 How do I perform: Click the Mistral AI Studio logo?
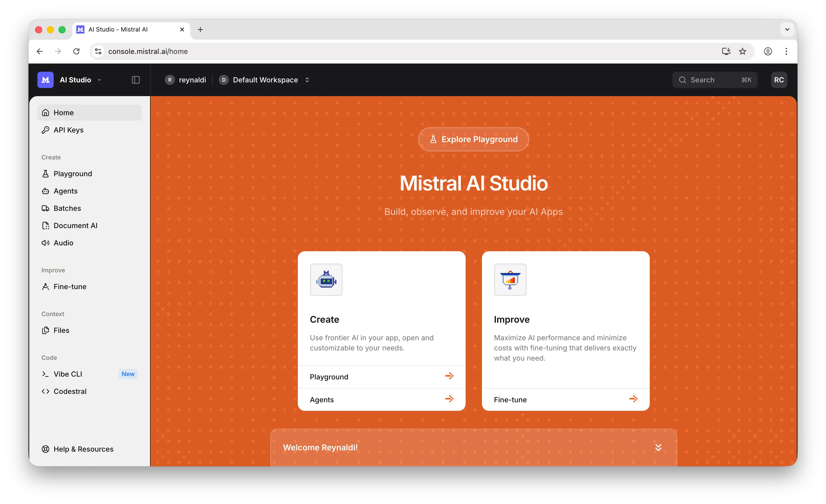pos(45,79)
